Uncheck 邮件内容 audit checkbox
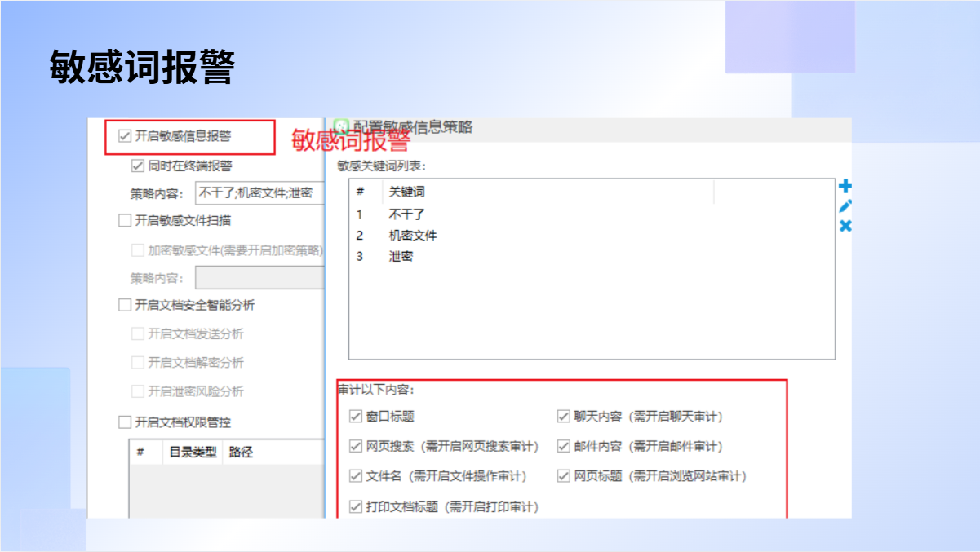The height and width of the screenshot is (552, 980). (563, 446)
